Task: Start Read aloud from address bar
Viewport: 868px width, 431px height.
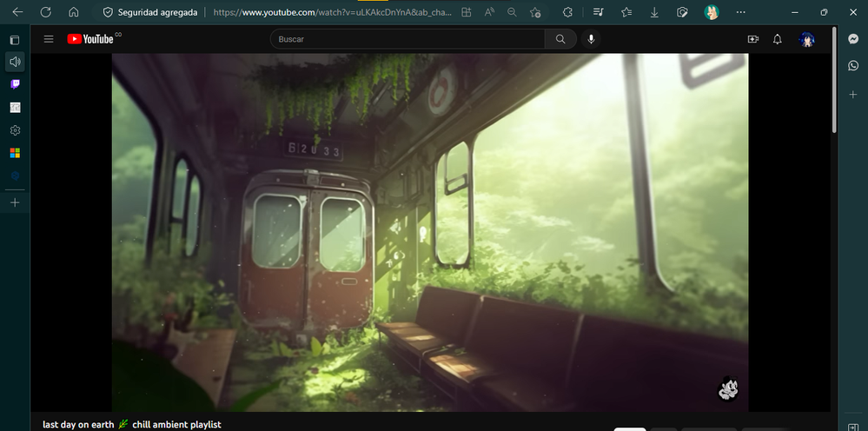Action: pos(489,12)
